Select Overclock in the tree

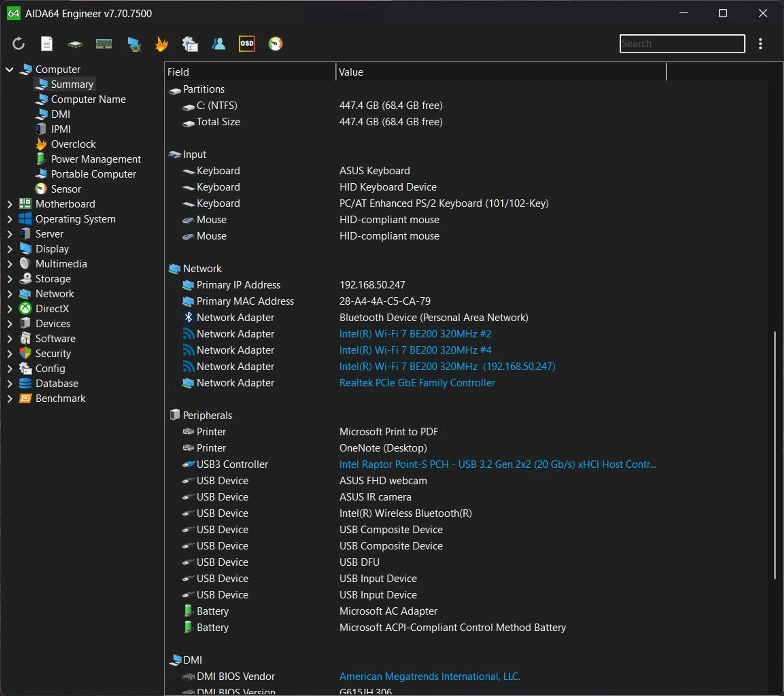pos(73,144)
